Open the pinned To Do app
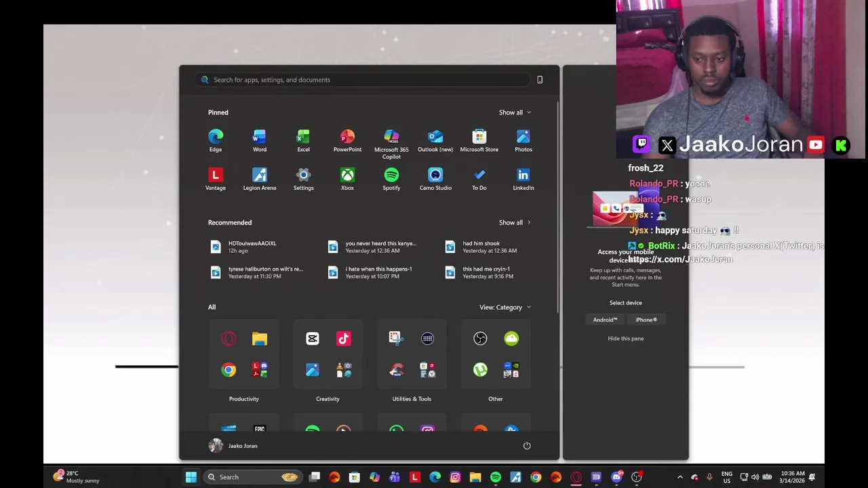Viewport: 868px width, 488px height. click(479, 180)
